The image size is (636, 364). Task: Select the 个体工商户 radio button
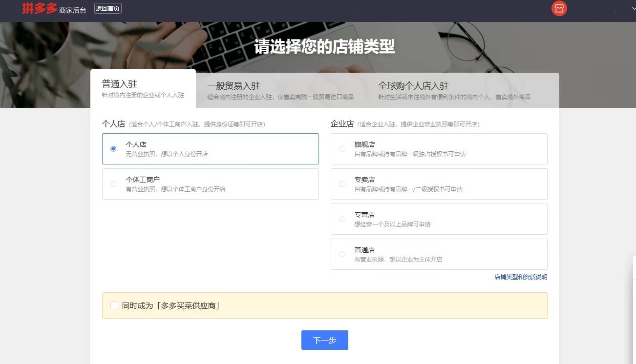[x=113, y=184]
